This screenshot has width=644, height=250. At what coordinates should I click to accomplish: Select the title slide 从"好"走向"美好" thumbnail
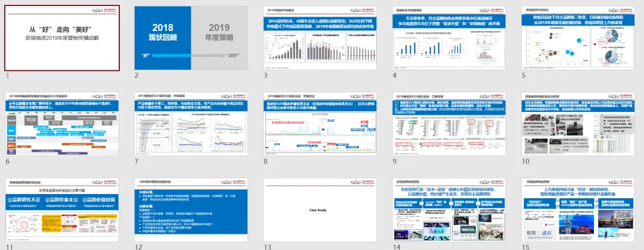[x=63, y=37]
